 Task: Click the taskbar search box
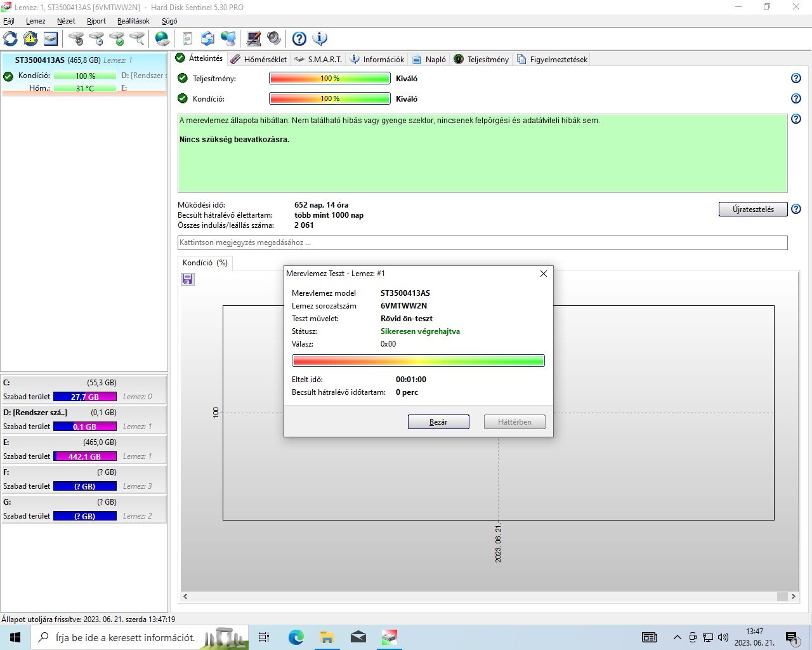[x=140, y=637]
